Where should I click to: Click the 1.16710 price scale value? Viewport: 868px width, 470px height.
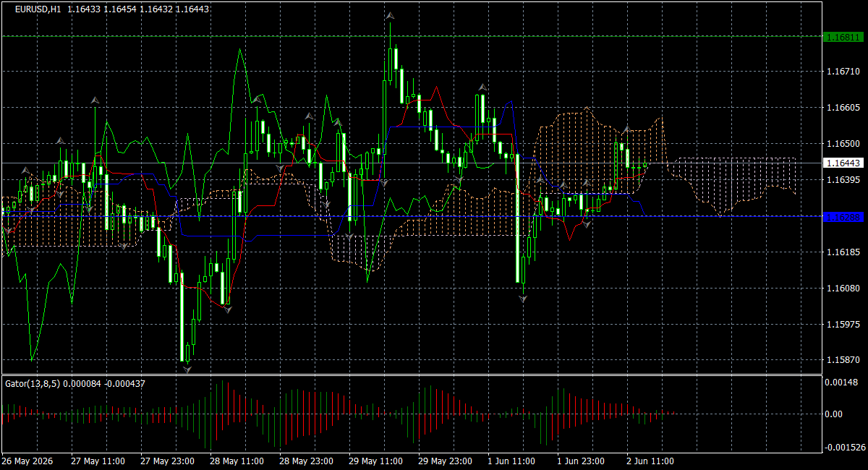pyautogui.click(x=843, y=72)
